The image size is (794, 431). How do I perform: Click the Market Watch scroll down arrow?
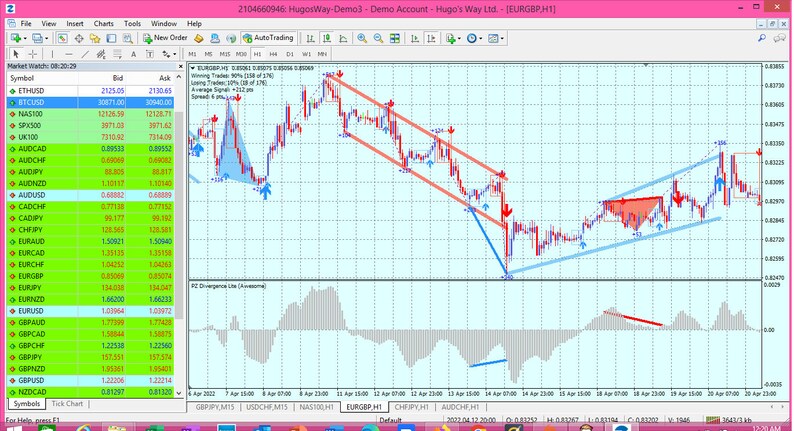tap(179, 393)
